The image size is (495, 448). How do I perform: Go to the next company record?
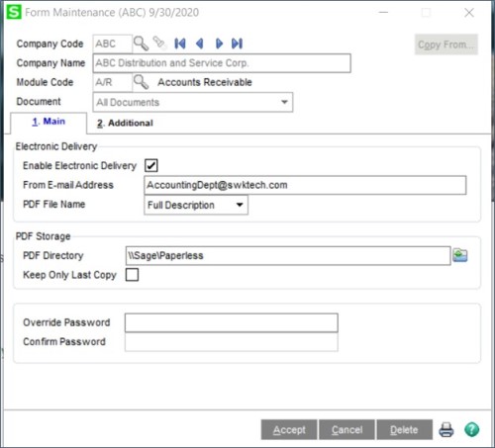click(219, 44)
